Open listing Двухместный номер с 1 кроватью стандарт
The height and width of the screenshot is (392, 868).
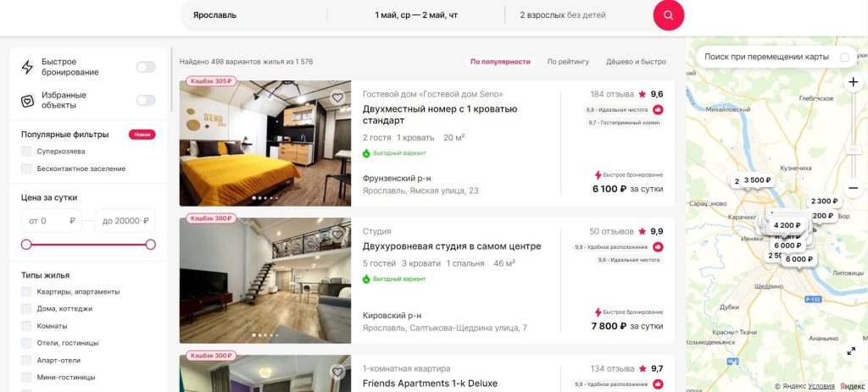click(440, 114)
